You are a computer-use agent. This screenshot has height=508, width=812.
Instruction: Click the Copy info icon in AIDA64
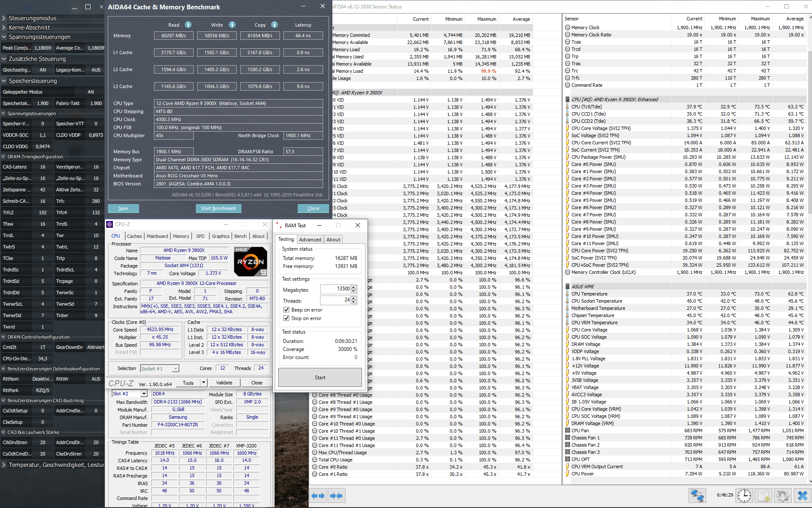274,25
